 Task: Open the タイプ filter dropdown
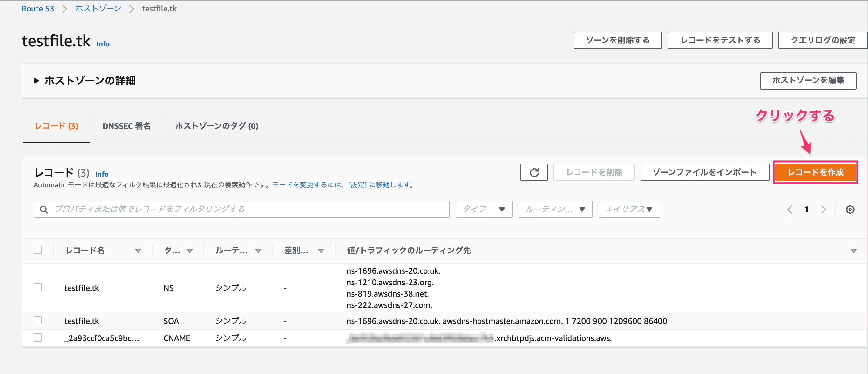click(484, 210)
